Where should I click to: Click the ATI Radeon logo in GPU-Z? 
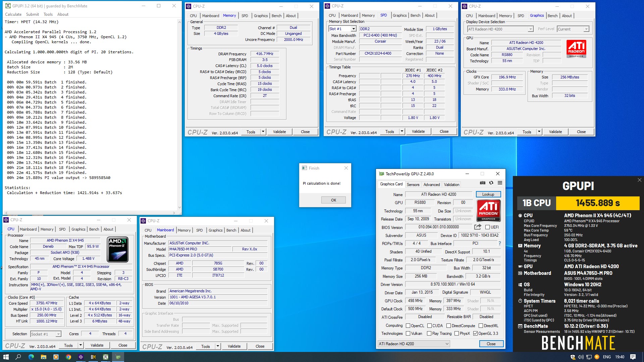coord(488,210)
